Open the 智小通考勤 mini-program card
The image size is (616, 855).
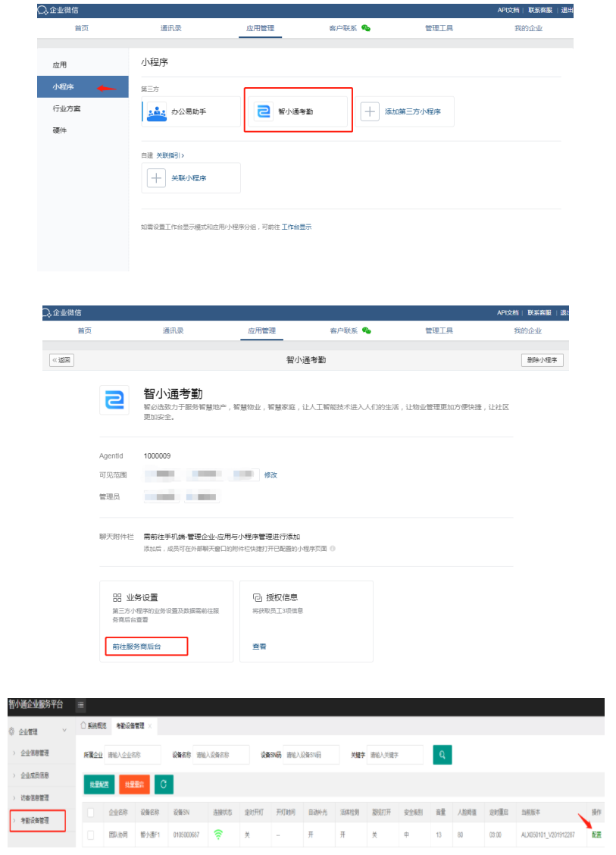point(299,111)
